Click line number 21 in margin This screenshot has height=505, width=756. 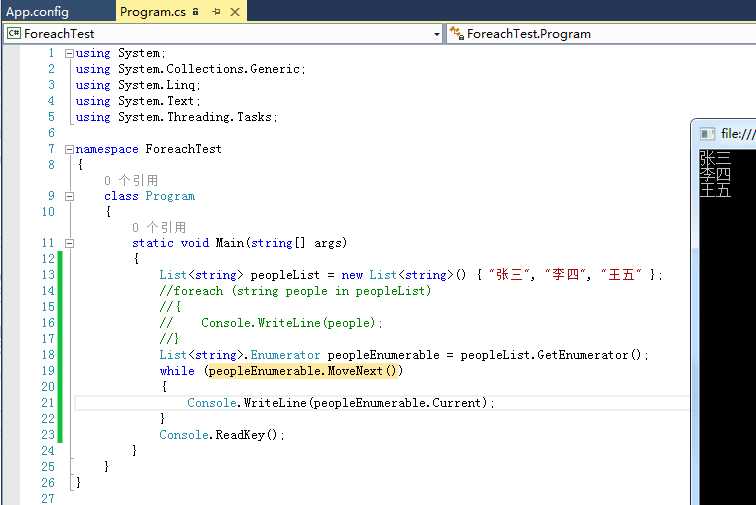coord(48,403)
